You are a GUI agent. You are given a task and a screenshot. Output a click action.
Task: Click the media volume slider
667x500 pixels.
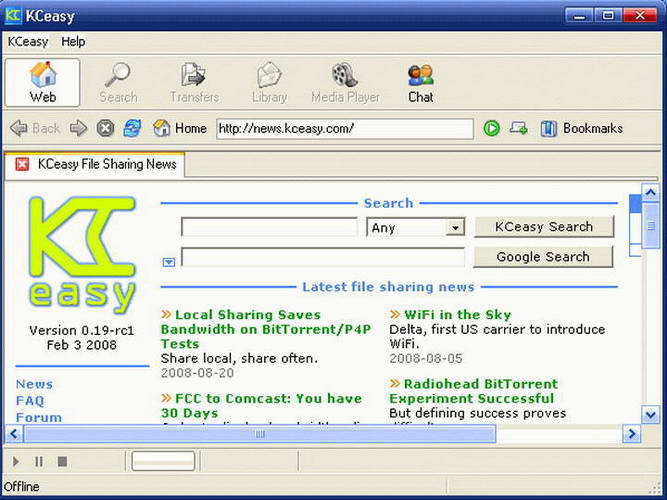(163, 461)
